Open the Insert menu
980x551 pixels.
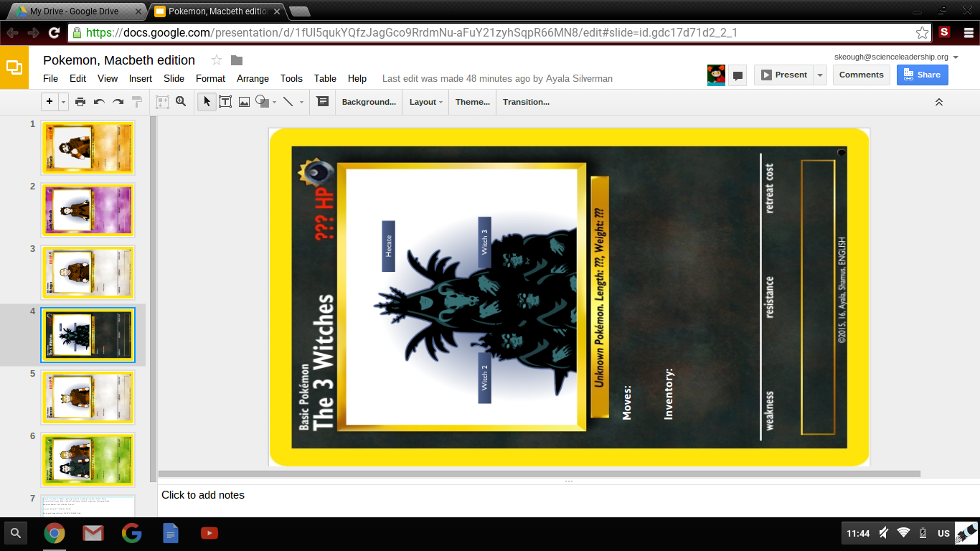(x=141, y=79)
